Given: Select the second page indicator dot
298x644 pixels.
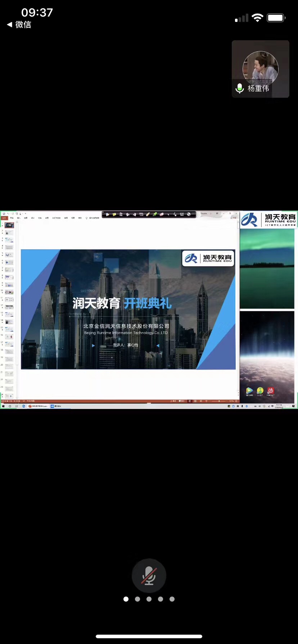Looking at the screenshot, I should coord(137,599).
